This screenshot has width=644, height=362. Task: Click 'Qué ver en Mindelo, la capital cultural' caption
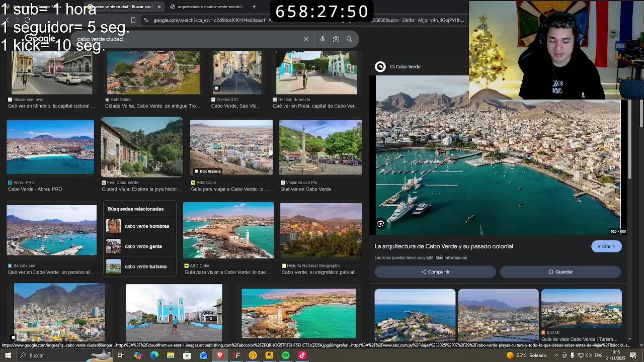pyautogui.click(x=51, y=106)
